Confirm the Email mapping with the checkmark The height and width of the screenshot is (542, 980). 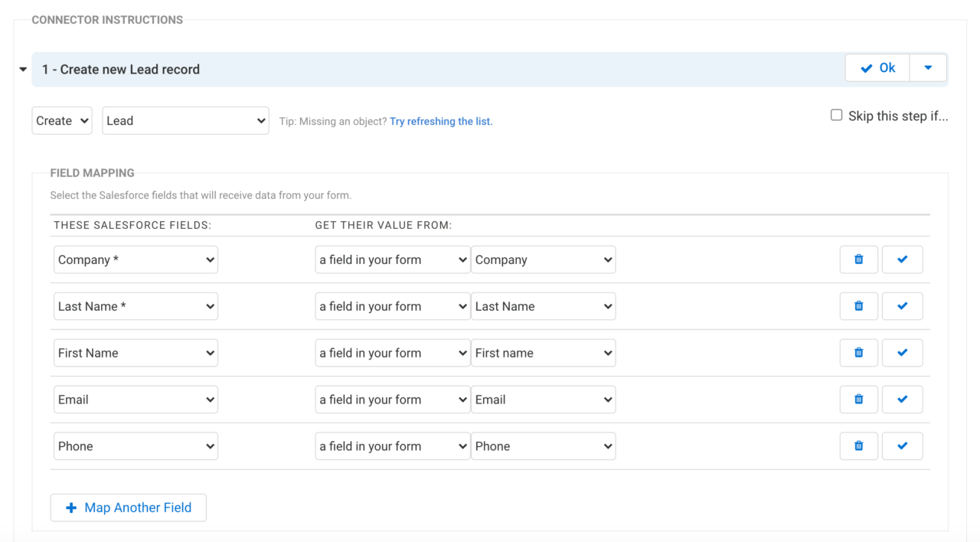pos(902,399)
